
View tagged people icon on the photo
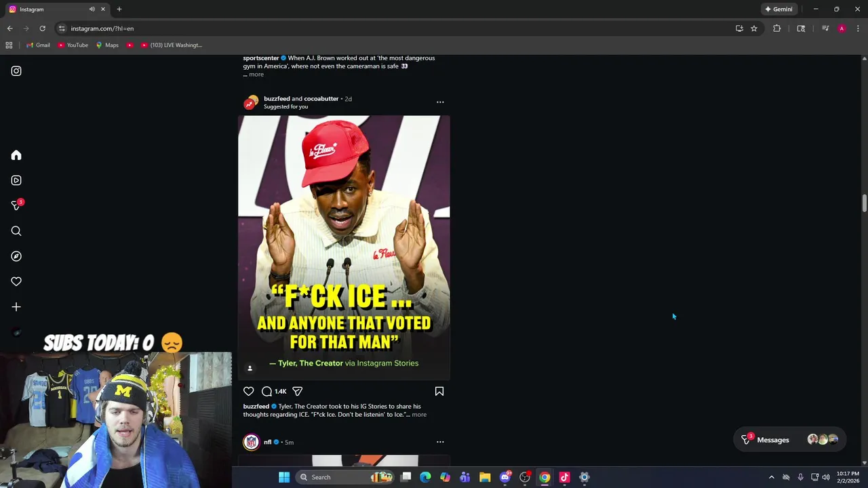(x=250, y=368)
